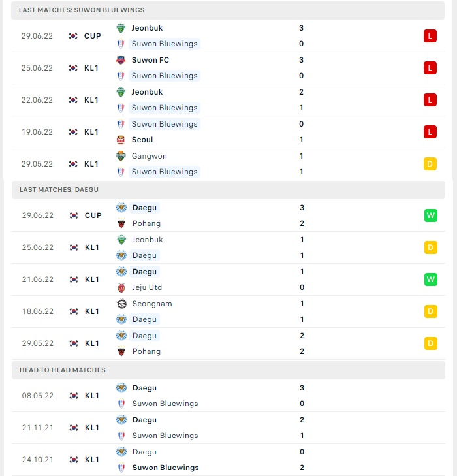Click the Suwon FC team crest icon
This screenshot has height=476, width=457.
point(121,60)
